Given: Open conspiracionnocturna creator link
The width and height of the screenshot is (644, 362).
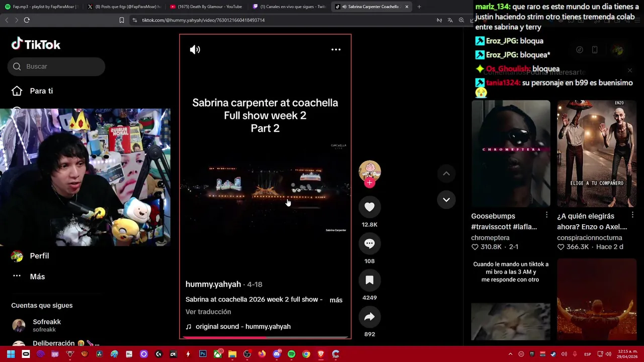Looking at the screenshot, I should (x=590, y=238).
